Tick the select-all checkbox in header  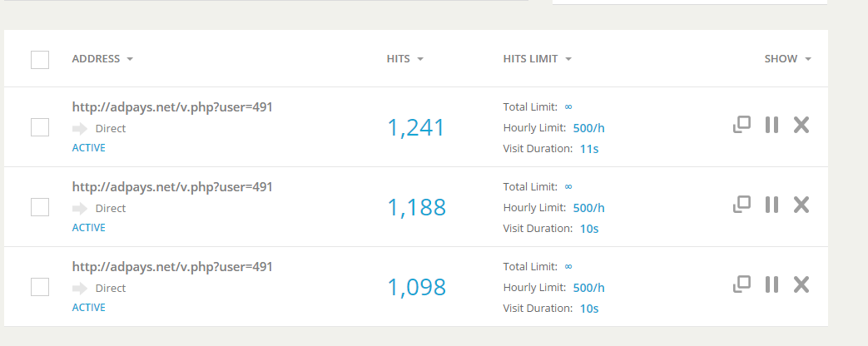[x=40, y=60]
